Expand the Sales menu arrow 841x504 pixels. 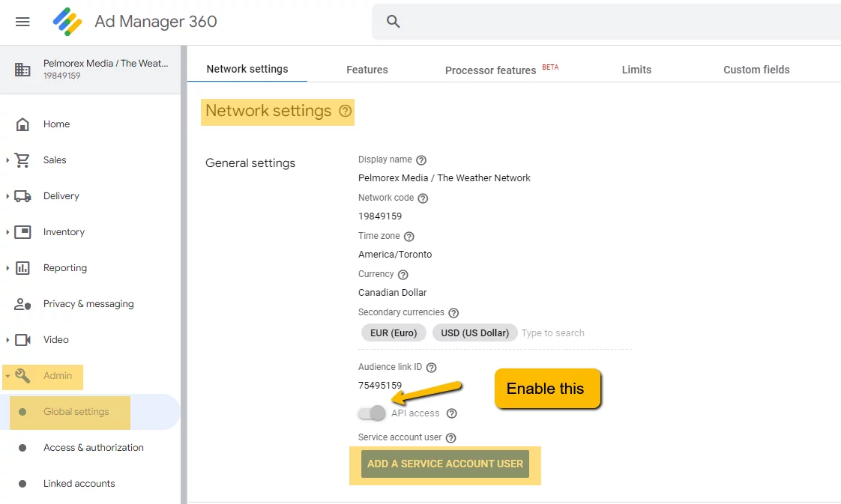point(7,160)
